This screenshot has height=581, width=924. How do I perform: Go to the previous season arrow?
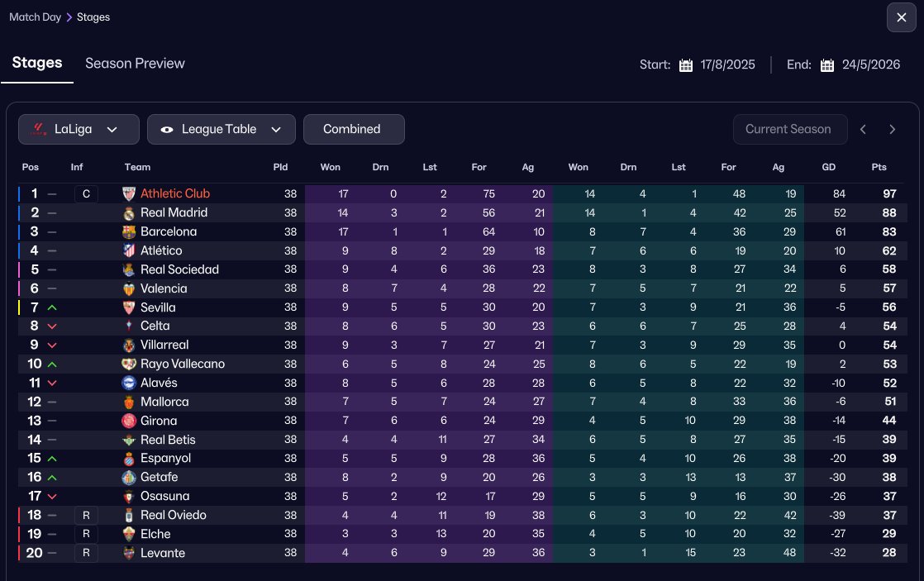click(863, 129)
